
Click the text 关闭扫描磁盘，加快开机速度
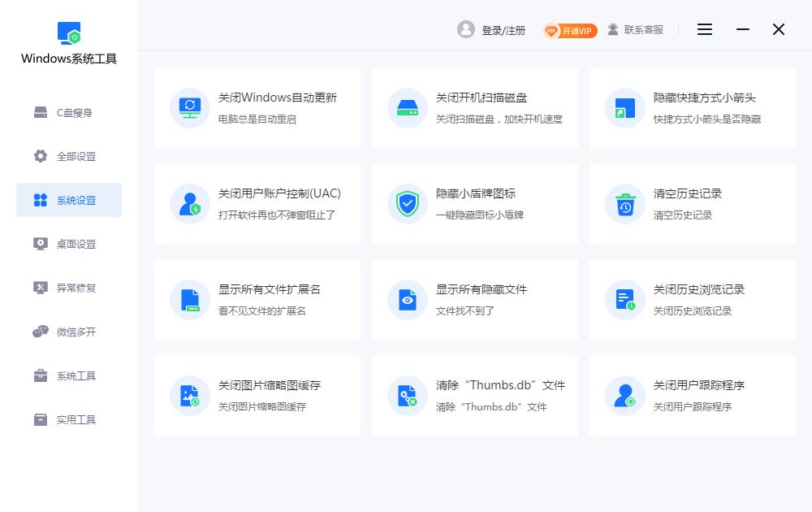(499, 119)
